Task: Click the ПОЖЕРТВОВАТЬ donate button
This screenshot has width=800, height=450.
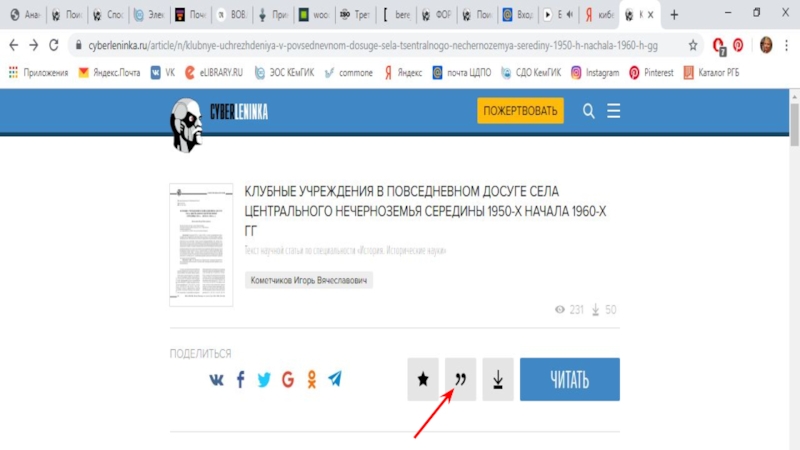Action: 520,110
